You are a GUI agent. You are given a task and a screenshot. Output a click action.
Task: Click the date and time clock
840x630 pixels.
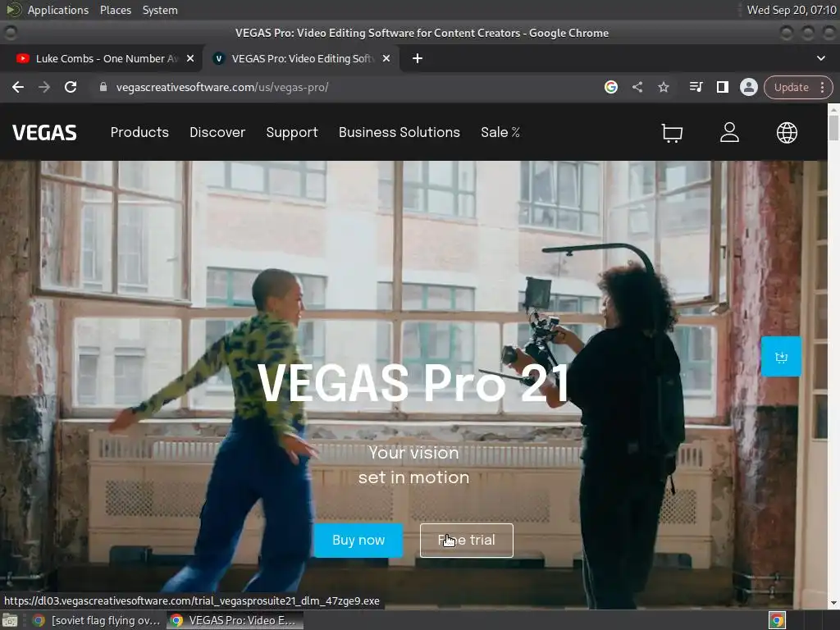pyautogui.click(x=792, y=10)
